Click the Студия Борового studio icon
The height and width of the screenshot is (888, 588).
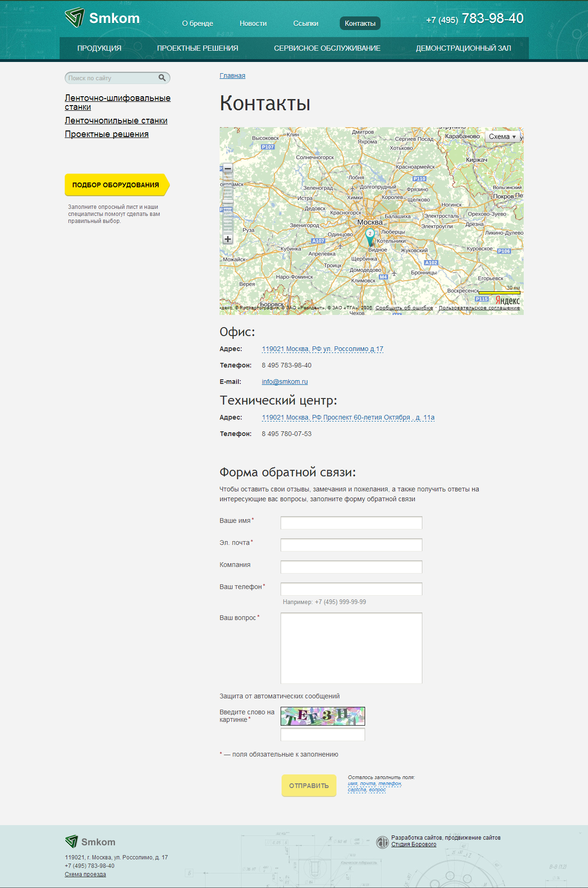click(382, 842)
